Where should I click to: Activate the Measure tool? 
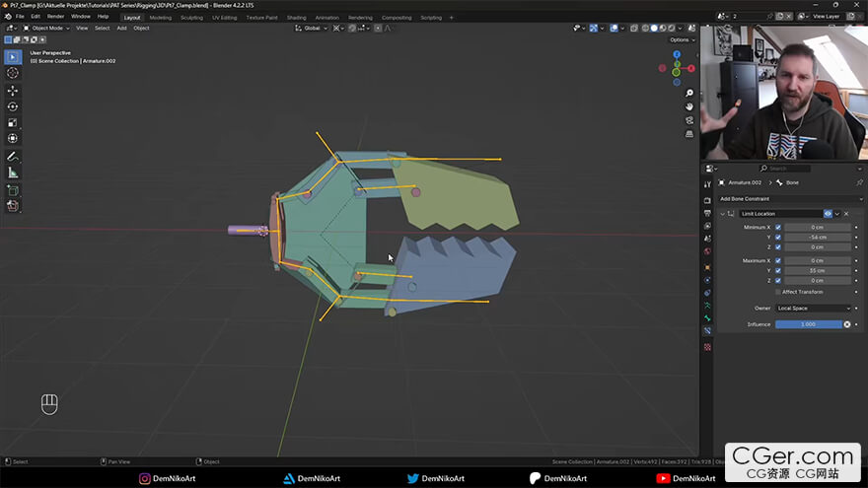(13, 173)
